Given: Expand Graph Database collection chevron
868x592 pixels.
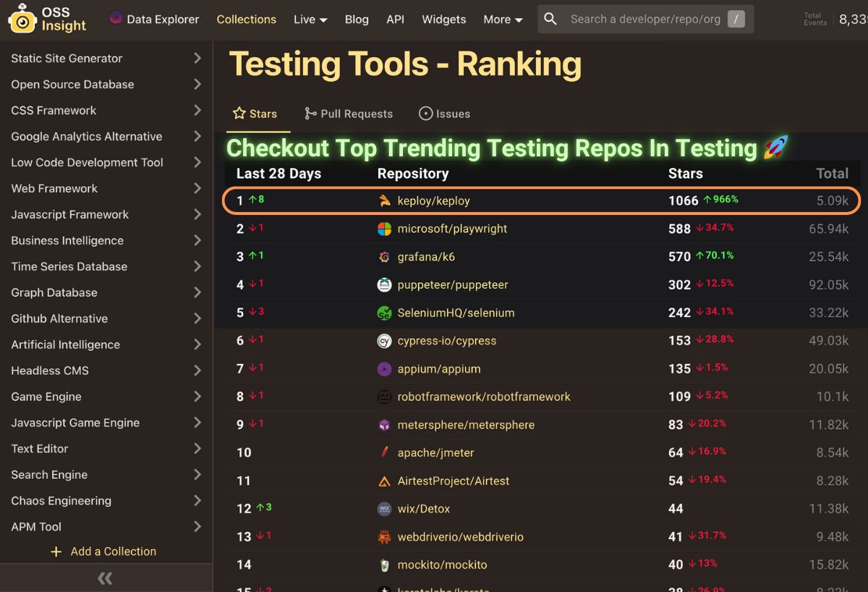Looking at the screenshot, I should [x=197, y=293].
